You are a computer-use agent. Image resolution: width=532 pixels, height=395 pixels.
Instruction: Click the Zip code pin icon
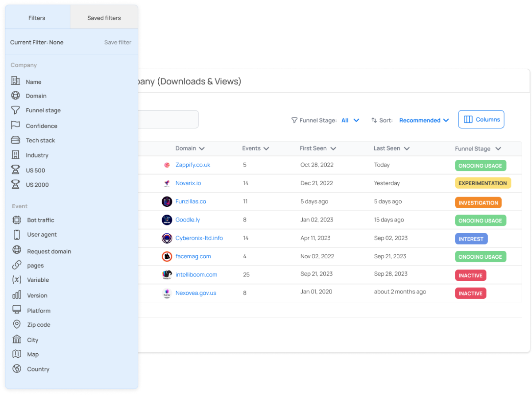17,324
